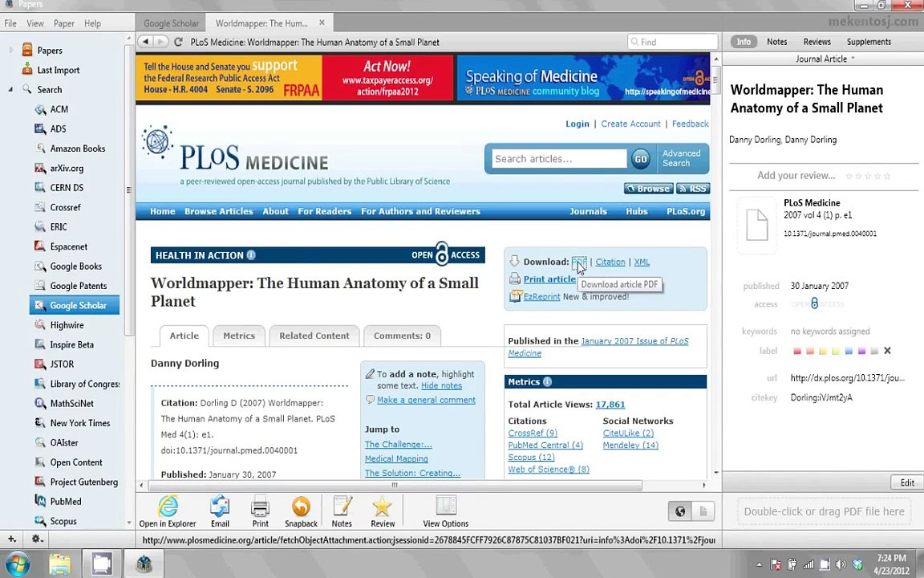Open the Related Content tab
Viewport: 924px width, 578px height.
(314, 336)
